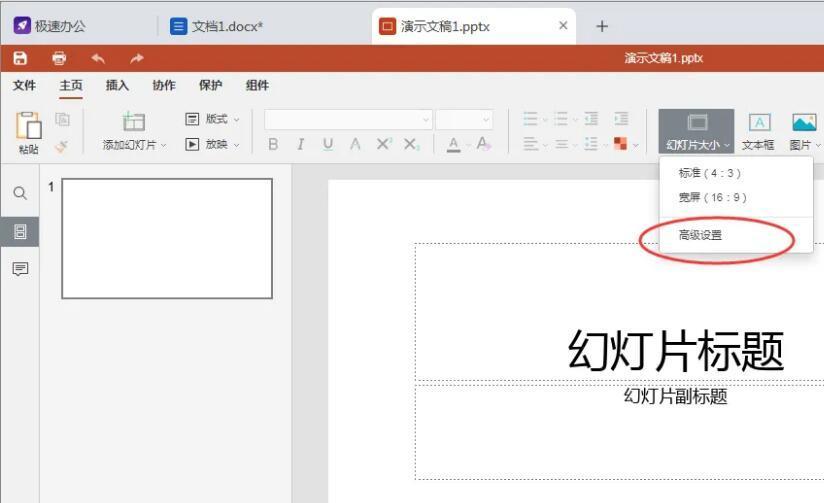Show the comments panel in left sidebar
Viewport: 824px width, 503px height.
click(20, 269)
